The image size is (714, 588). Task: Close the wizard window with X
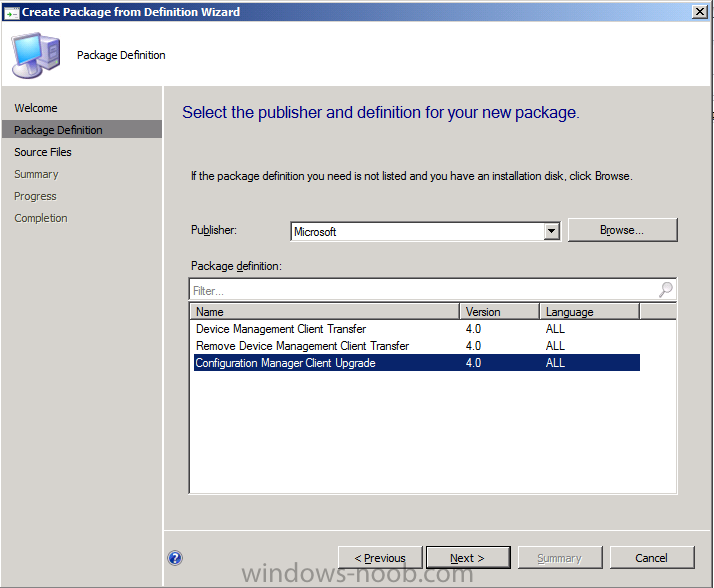699,12
